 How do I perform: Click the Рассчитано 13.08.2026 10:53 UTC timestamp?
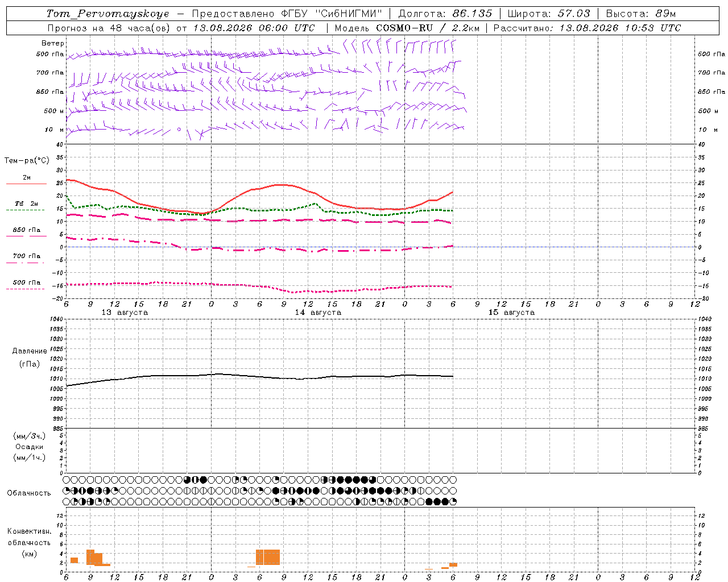point(587,28)
